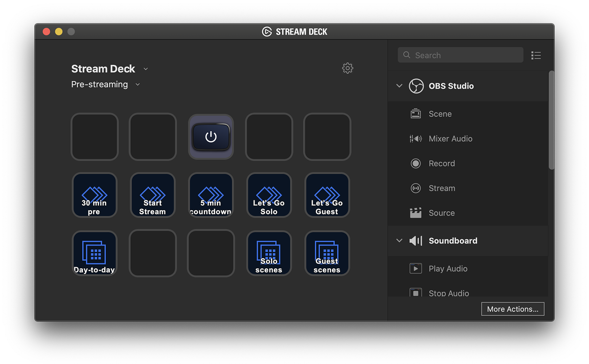Screen dimensions: 589x364
Task: Select the first empty key, top row
Action: tap(95, 137)
